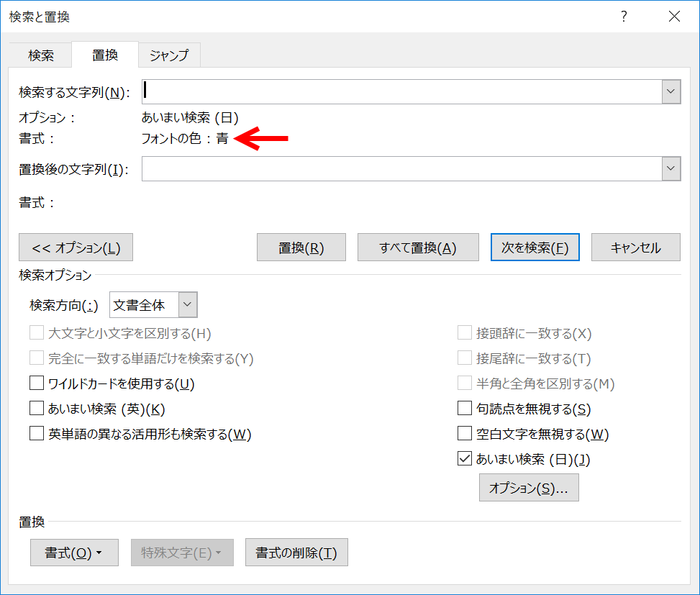Switch to the 検索 tab
Image resolution: width=700 pixels, height=595 pixels.
(41, 55)
